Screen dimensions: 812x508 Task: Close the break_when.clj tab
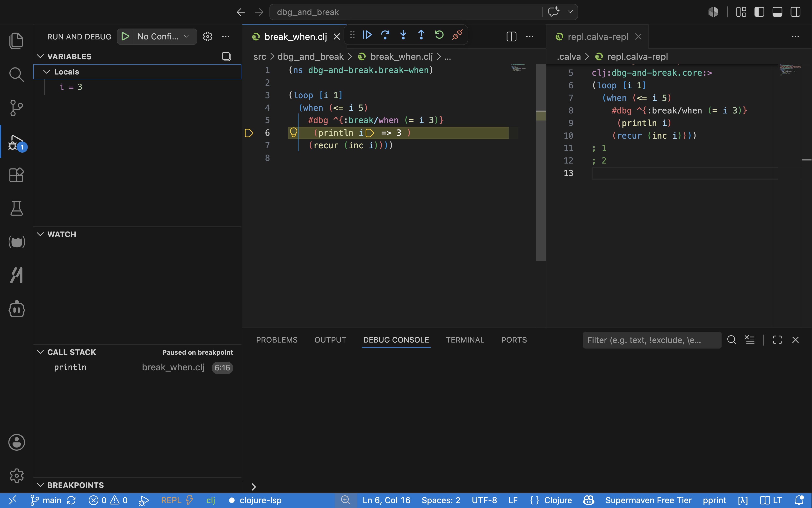pos(337,37)
